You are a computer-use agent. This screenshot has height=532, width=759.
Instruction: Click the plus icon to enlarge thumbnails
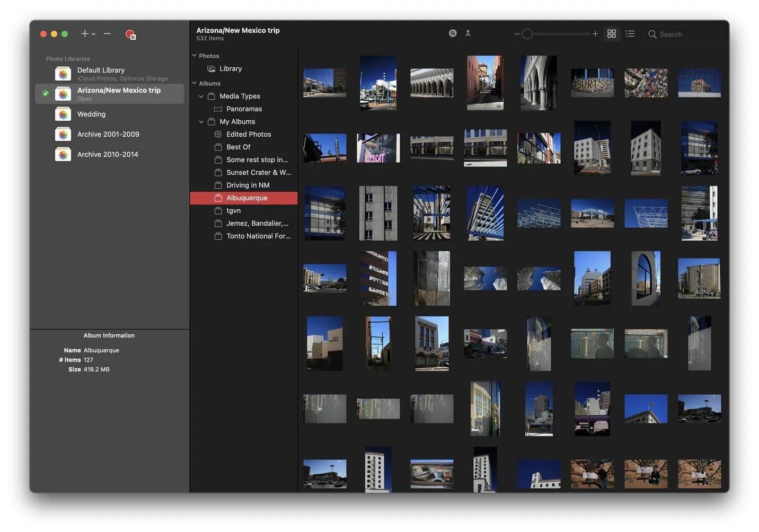[595, 34]
